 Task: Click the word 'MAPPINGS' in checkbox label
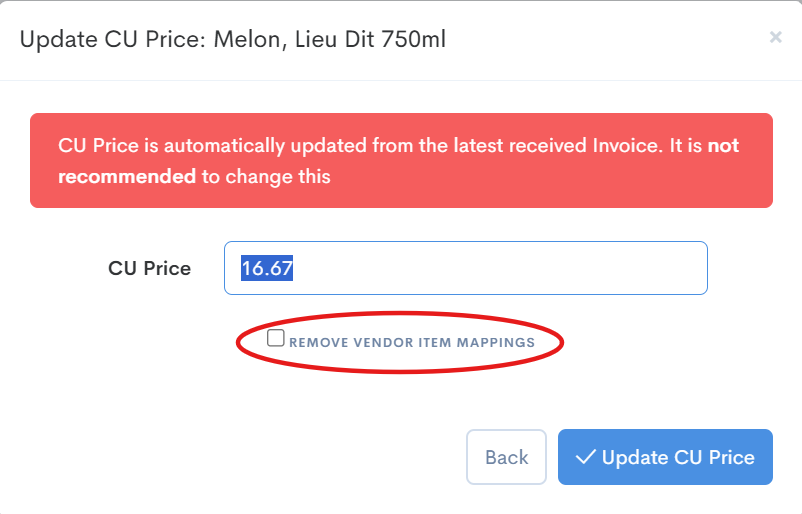(495, 342)
